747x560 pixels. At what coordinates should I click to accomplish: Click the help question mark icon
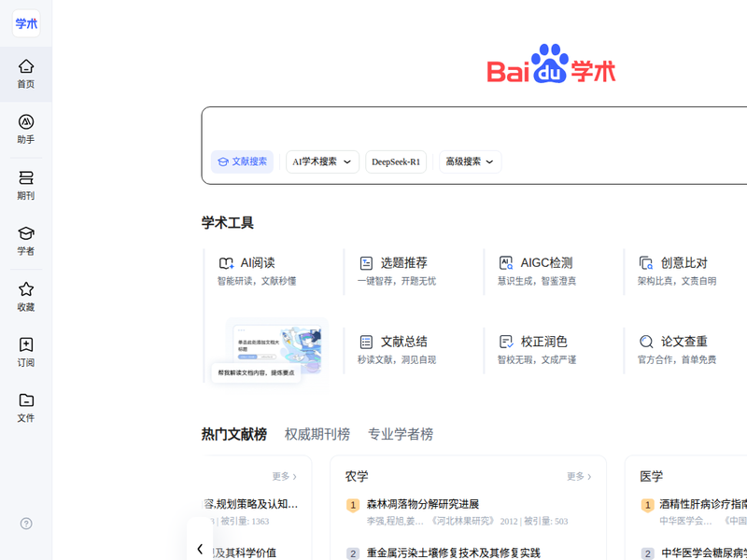pyautogui.click(x=26, y=524)
